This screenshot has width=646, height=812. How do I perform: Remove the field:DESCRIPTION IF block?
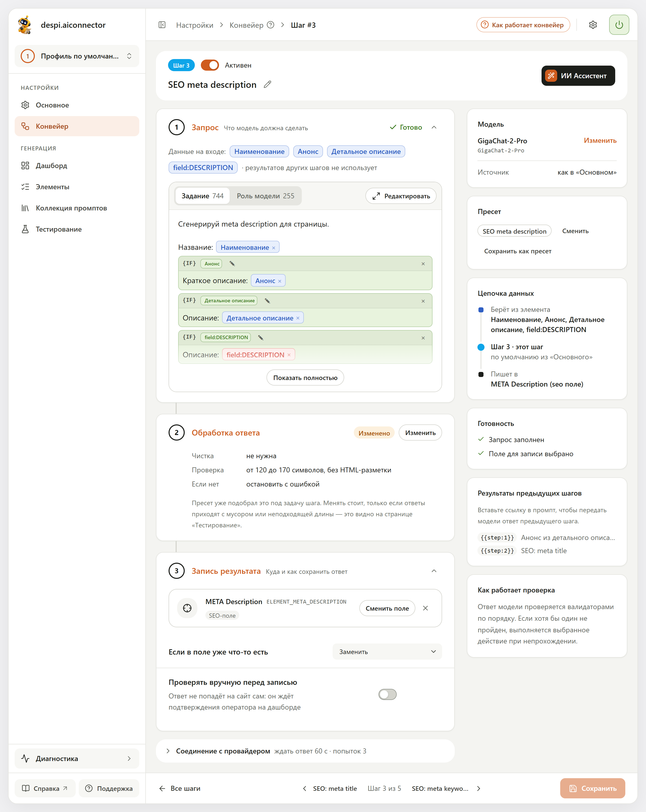423,338
